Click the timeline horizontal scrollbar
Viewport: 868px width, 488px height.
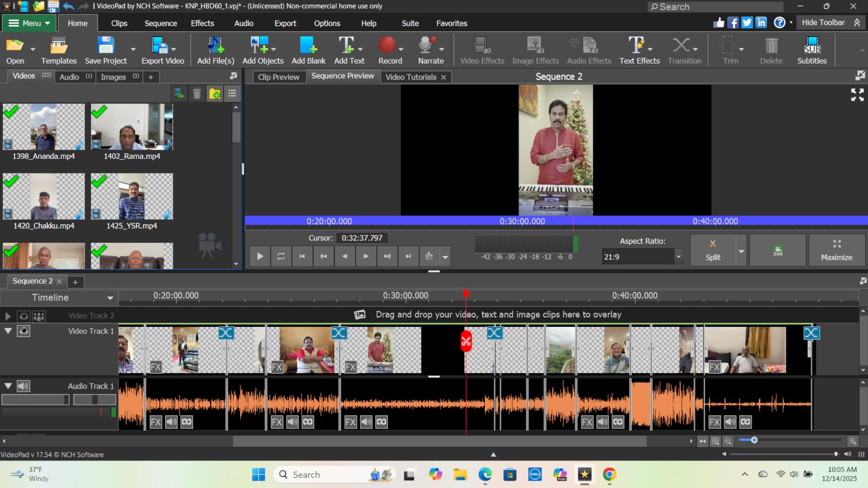[440, 441]
